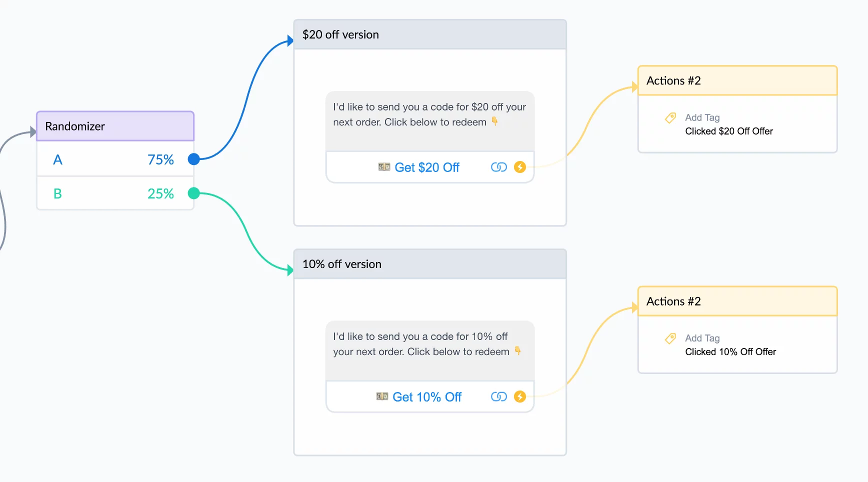The width and height of the screenshot is (868, 482).
Task: Open the Actions #2 node with $20 tag
Action: click(x=737, y=80)
